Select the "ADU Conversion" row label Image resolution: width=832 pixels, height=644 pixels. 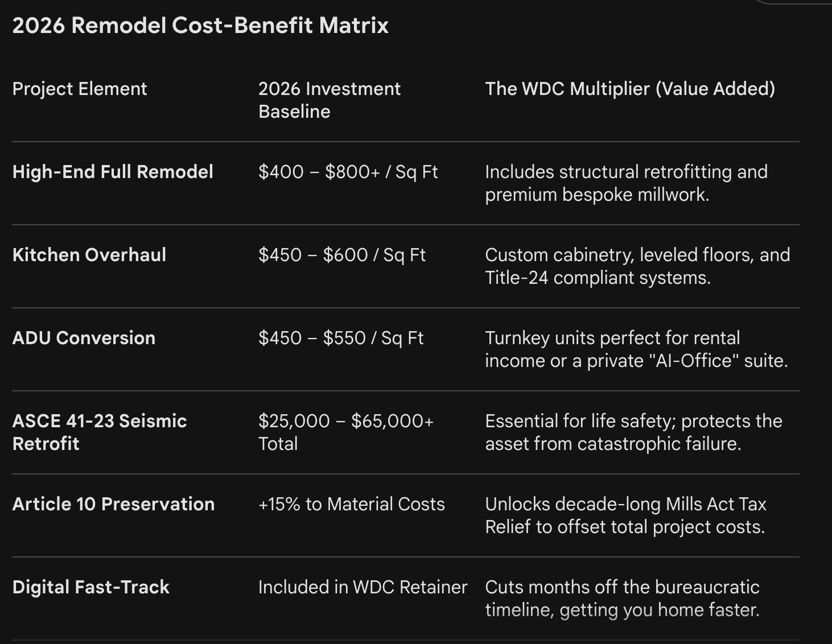tap(84, 338)
